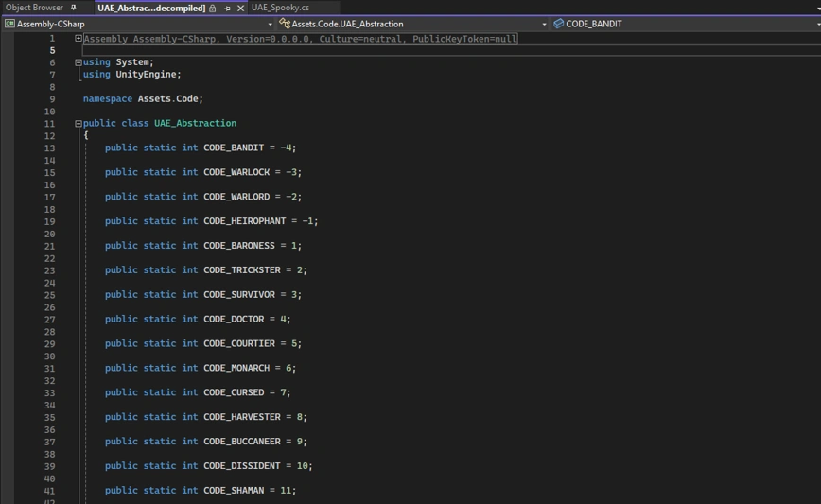Click the UnityEngine namespace in using statement
Viewport: 821px width, 504px height.
point(146,75)
